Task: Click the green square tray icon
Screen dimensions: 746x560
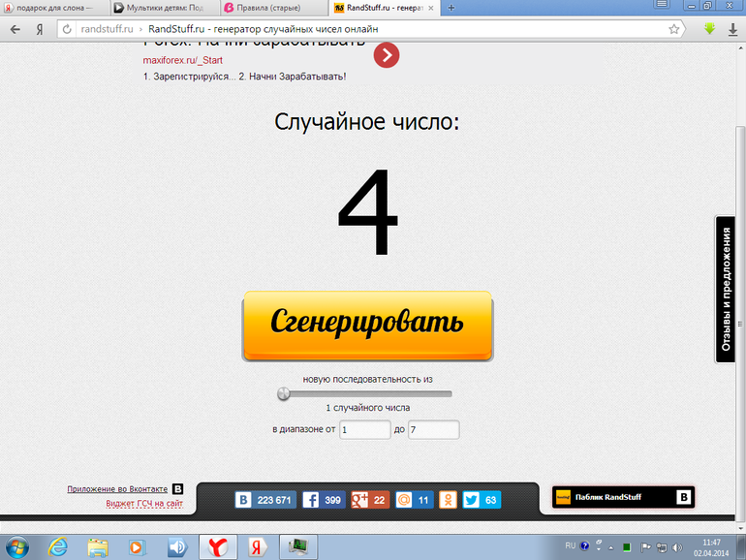Action: [627, 547]
